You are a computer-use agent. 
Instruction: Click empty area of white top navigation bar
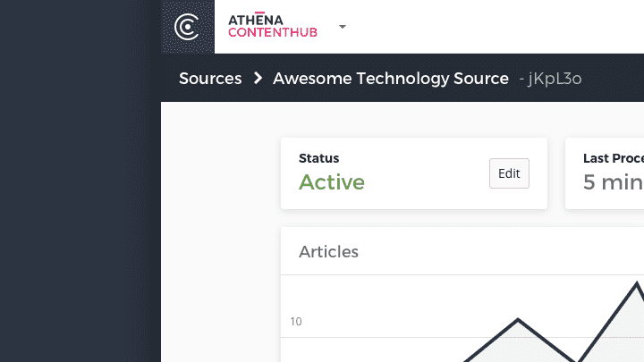pos(501,27)
